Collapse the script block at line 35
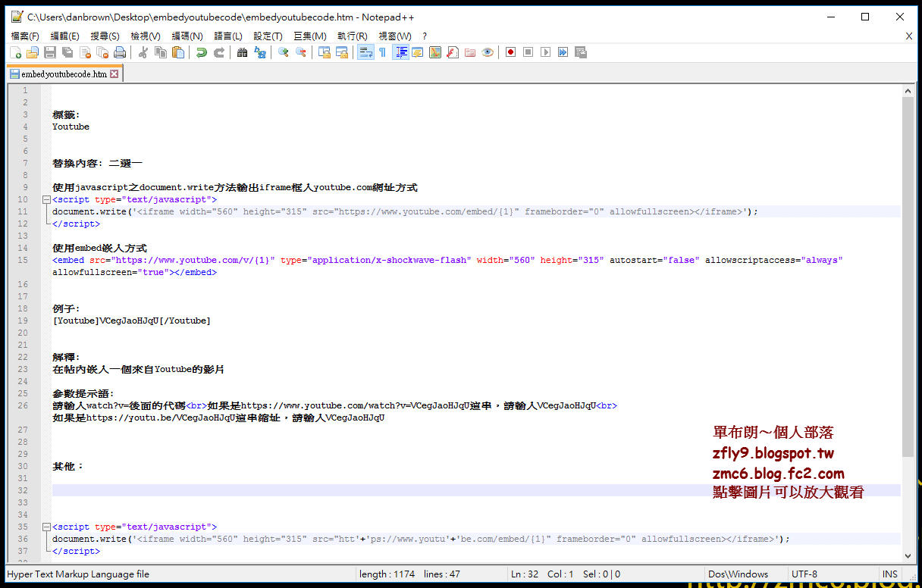The height and width of the screenshot is (588, 922). (46, 527)
